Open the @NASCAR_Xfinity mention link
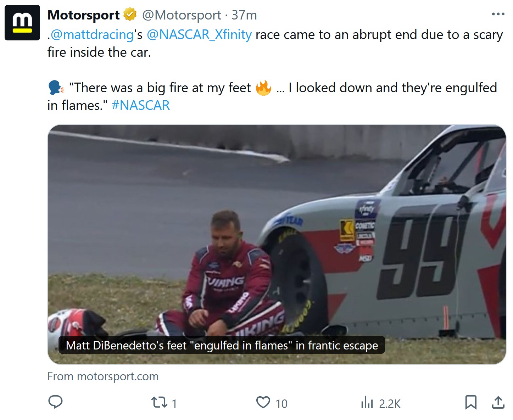This screenshot has width=513, height=420. pyautogui.click(x=199, y=35)
